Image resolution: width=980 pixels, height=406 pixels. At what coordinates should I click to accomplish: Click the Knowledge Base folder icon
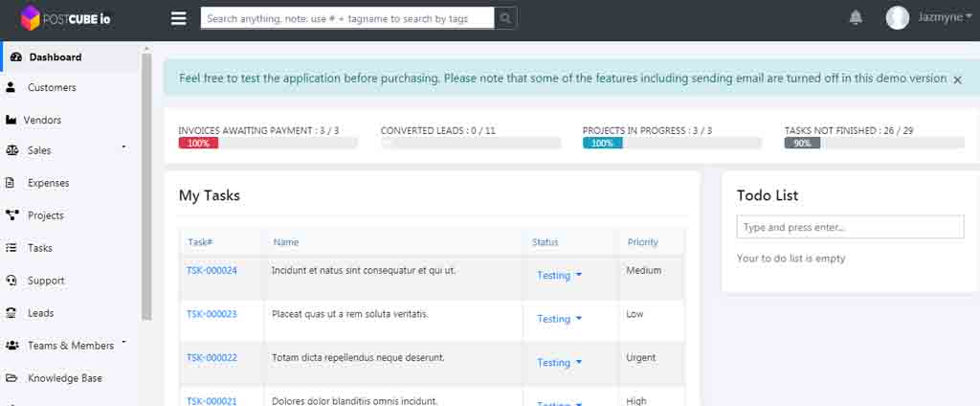pyautogui.click(x=11, y=378)
